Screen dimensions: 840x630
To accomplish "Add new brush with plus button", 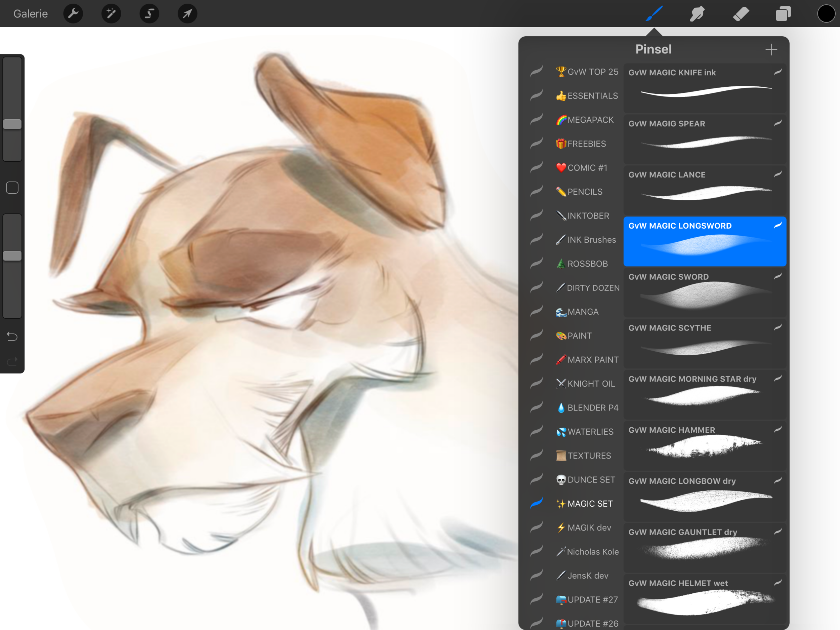I will 771,49.
